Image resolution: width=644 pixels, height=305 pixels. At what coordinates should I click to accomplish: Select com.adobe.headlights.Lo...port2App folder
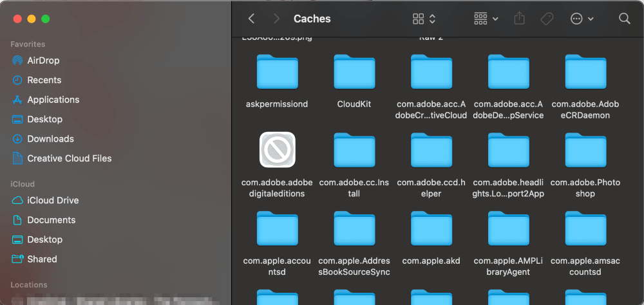pos(509,150)
